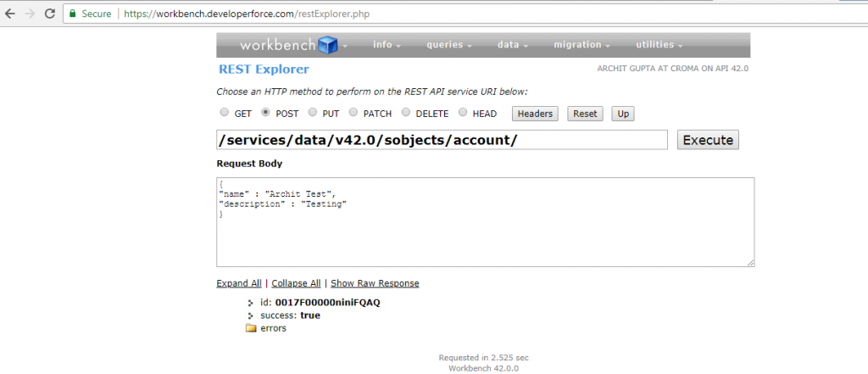Expand the migration dropdown menu

(581, 45)
